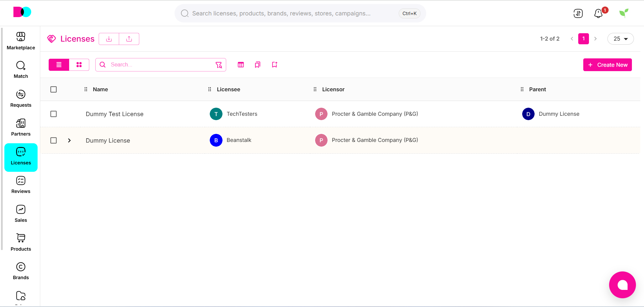Open the Dummy Test License name
Viewport: 644px width, 307px height.
click(x=114, y=114)
